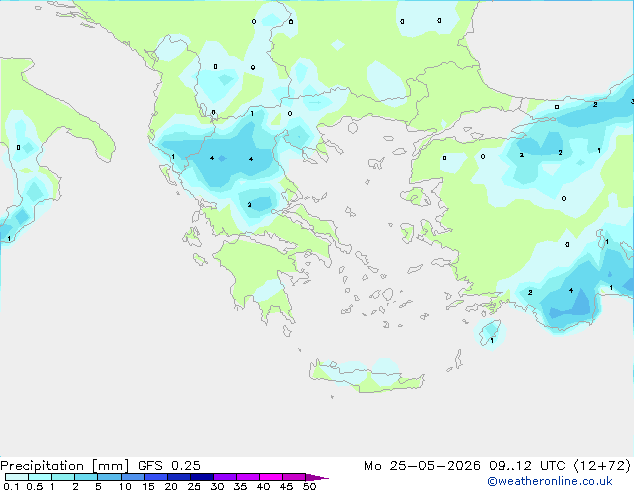This screenshot has width=634, height=490.
Task: Open the weatheronline.co.uk copyright link
Action: (550, 481)
